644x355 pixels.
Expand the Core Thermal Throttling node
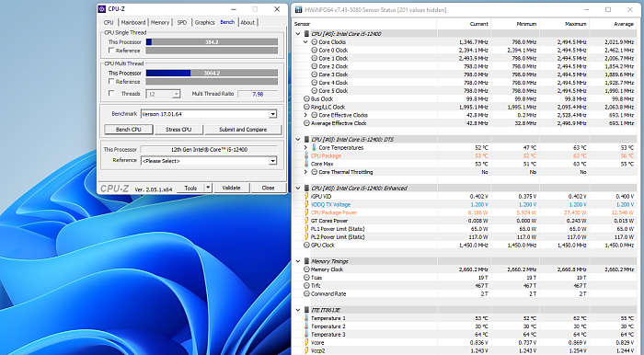[306, 172]
